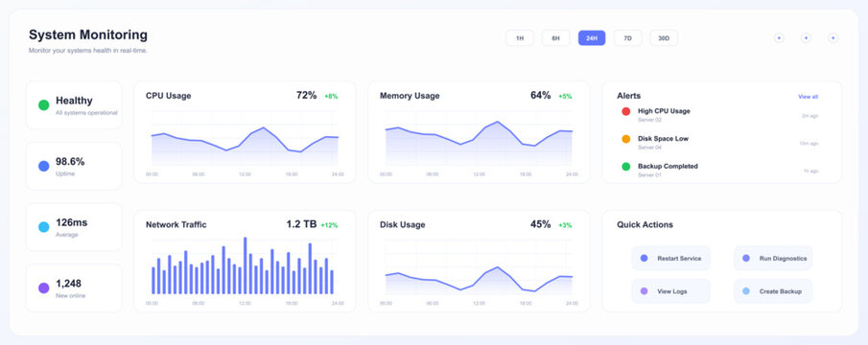This screenshot has height=345, width=868.
Task: Click 'Server 04' under Disk Space Low
Action: (649, 148)
